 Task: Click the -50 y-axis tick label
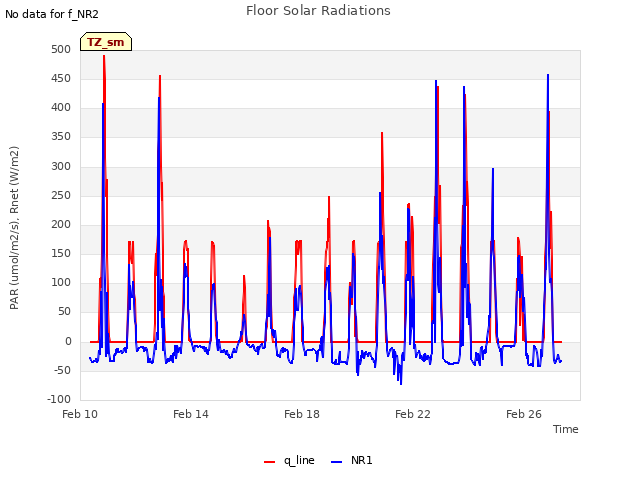(62, 371)
